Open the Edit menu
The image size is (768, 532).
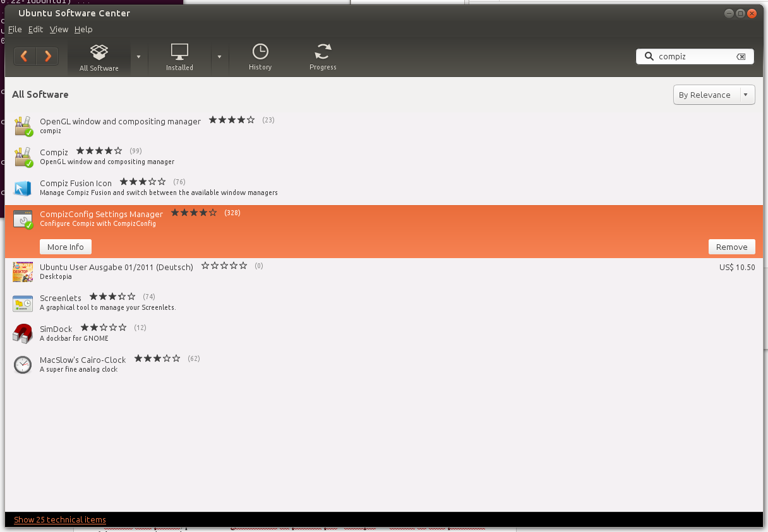pyautogui.click(x=36, y=29)
